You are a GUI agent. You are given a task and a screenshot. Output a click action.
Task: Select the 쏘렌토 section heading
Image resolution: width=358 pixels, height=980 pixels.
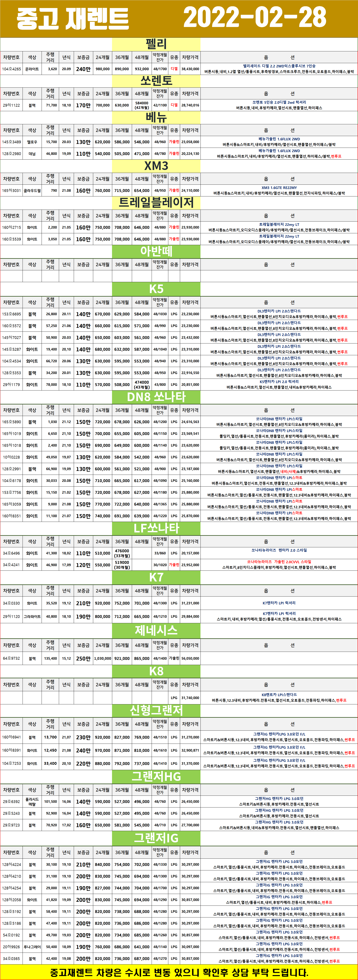[x=156, y=81]
